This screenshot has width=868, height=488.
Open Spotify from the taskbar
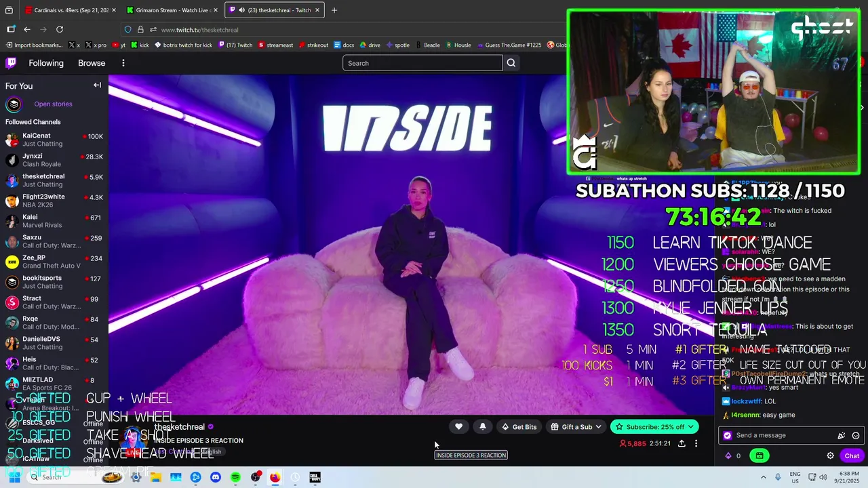[235, 477]
